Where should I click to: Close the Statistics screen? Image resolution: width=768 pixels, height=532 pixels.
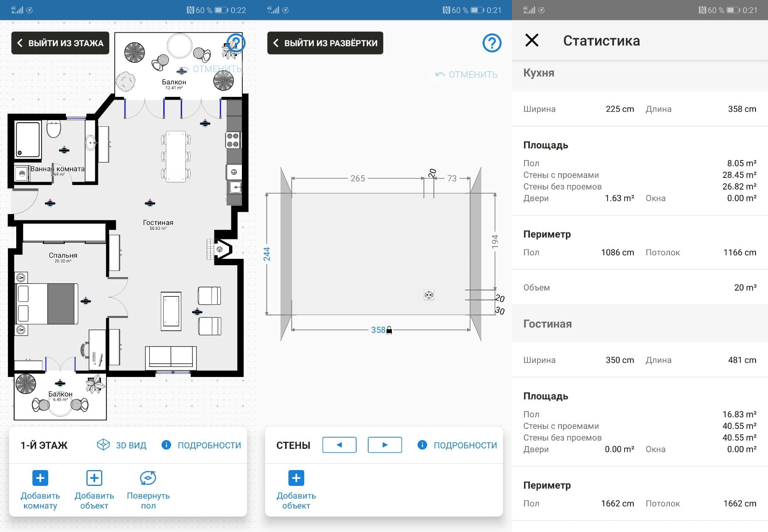click(532, 40)
